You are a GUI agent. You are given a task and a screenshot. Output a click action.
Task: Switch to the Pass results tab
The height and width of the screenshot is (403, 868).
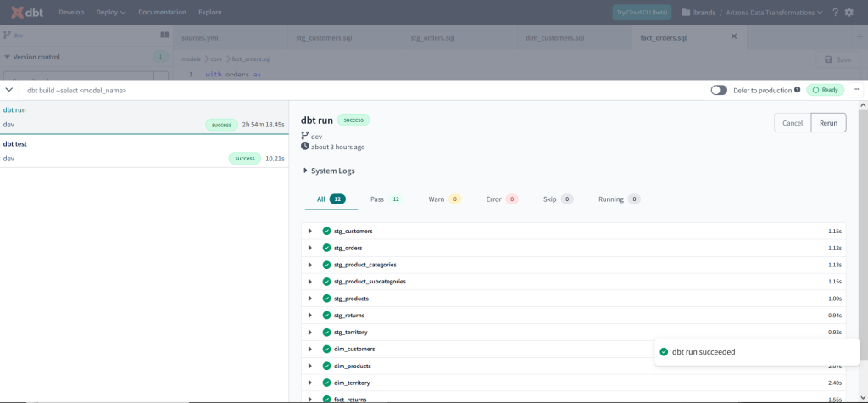coord(385,199)
